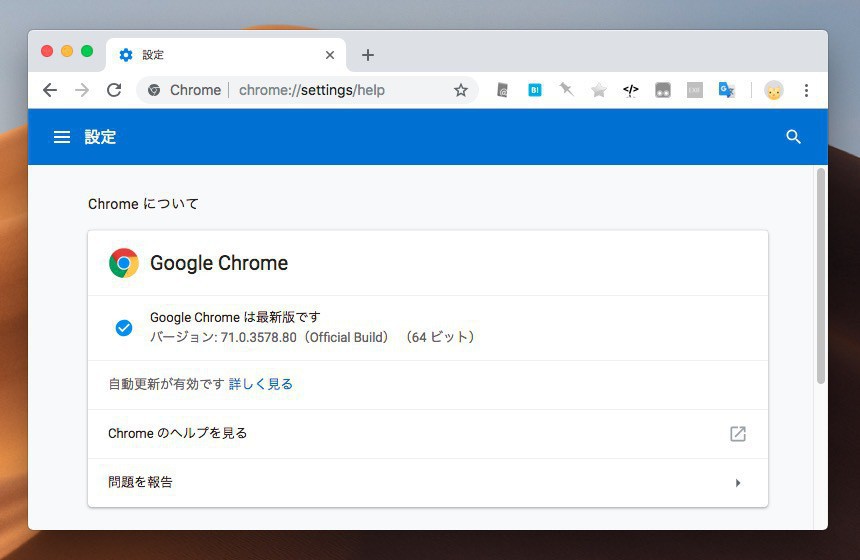
Task: Open the settings hamburger menu
Action: (62, 137)
